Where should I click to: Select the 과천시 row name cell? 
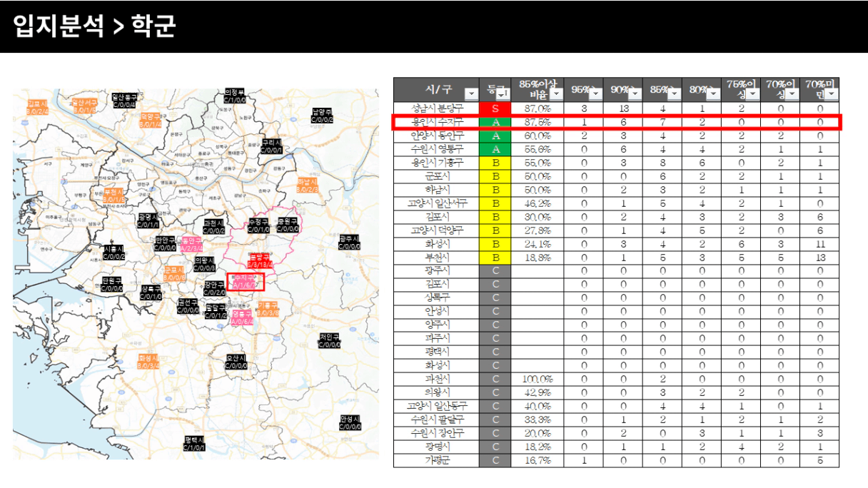point(437,379)
